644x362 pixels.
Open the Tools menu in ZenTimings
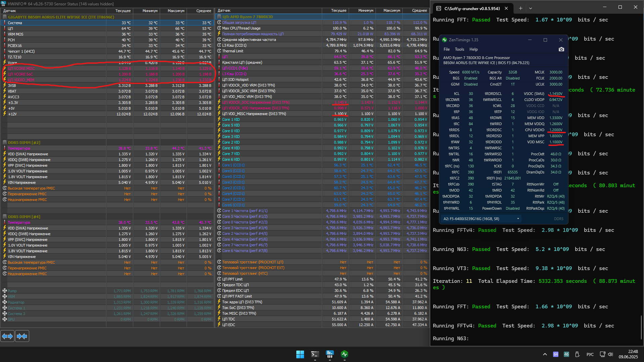coord(459,49)
